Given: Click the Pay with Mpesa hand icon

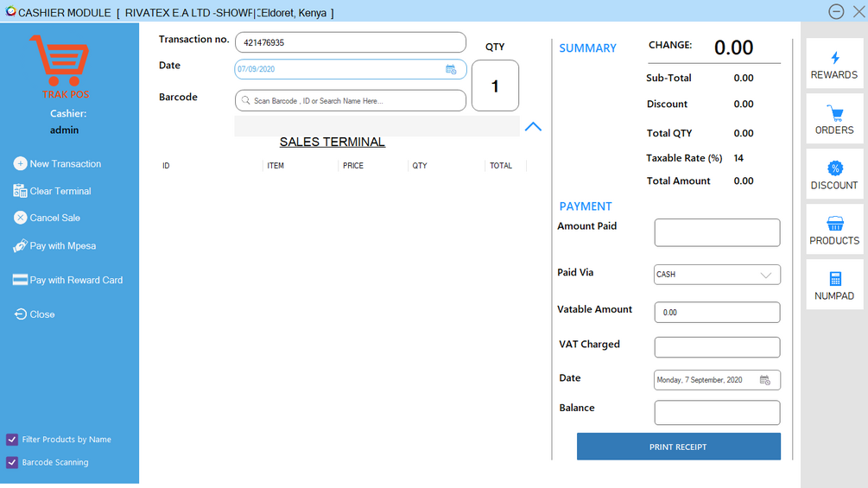Looking at the screenshot, I should (20, 245).
